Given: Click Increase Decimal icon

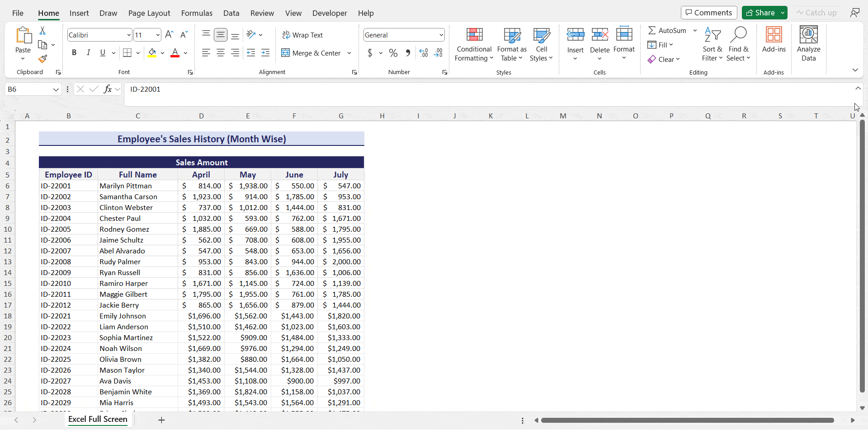Looking at the screenshot, I should [x=424, y=53].
